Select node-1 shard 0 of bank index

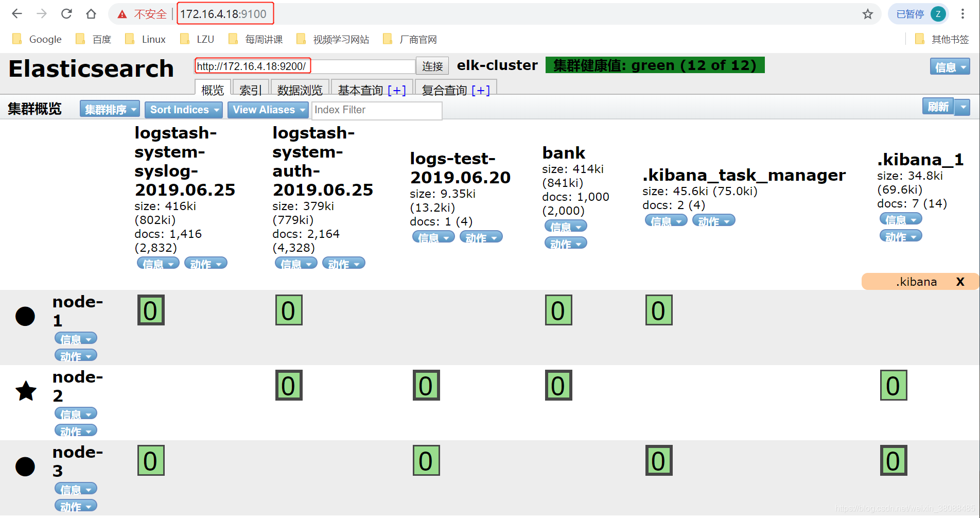pyautogui.click(x=558, y=310)
